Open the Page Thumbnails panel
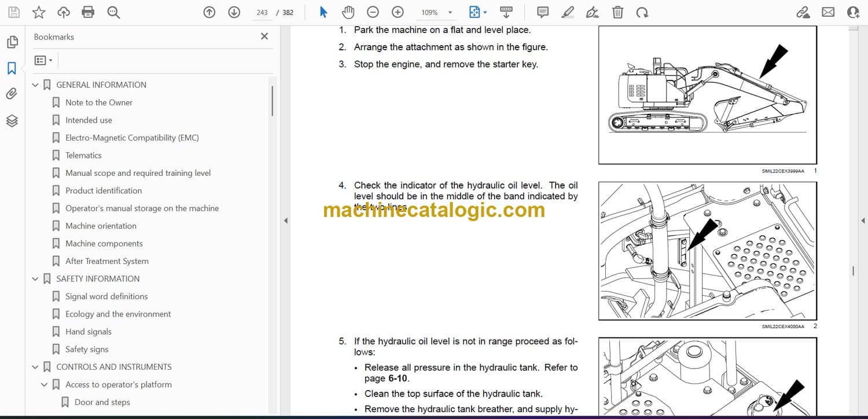The width and height of the screenshot is (868, 419). [x=12, y=42]
